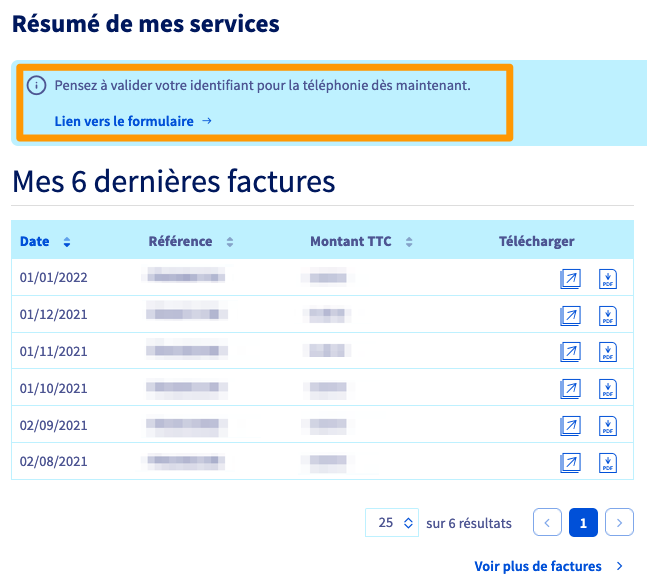Viewport: 647px width, 583px height.
Task: Go to the previous page of invoices
Action: pyautogui.click(x=547, y=522)
